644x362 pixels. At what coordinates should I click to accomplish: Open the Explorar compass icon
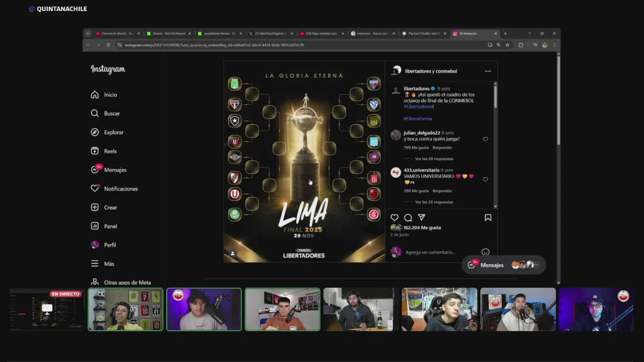click(x=95, y=132)
